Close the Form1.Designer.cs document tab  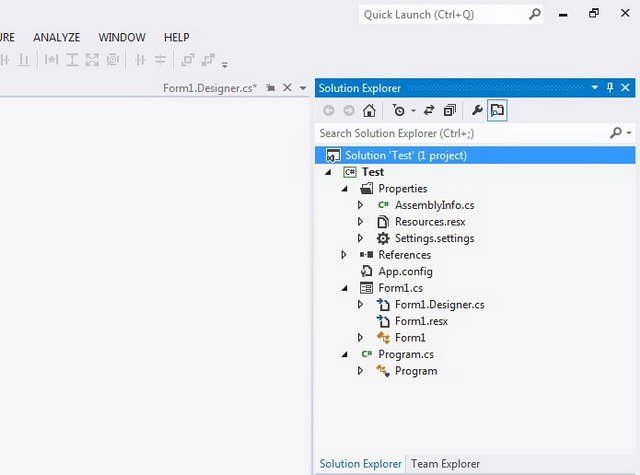288,88
